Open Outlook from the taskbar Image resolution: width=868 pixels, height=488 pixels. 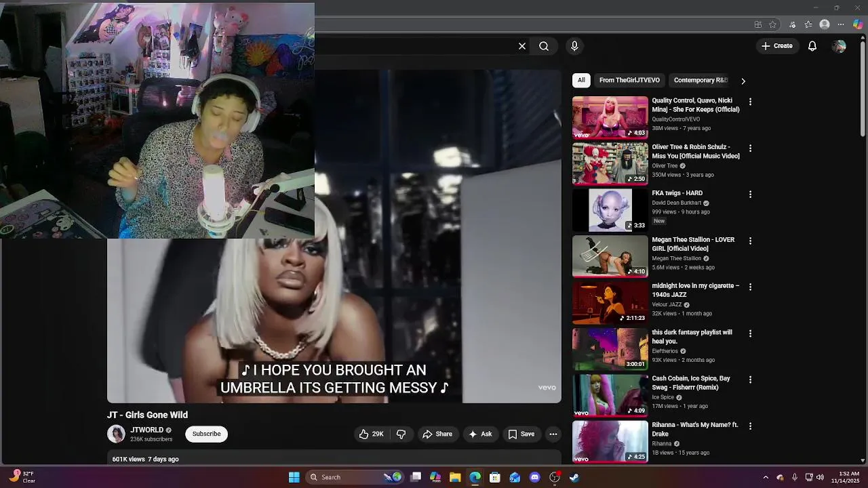515,477
